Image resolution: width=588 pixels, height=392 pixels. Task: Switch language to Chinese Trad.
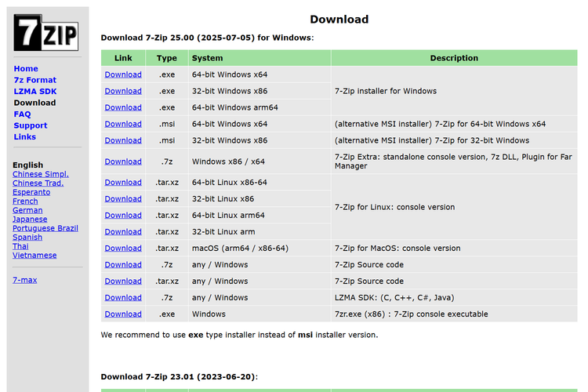(x=38, y=183)
